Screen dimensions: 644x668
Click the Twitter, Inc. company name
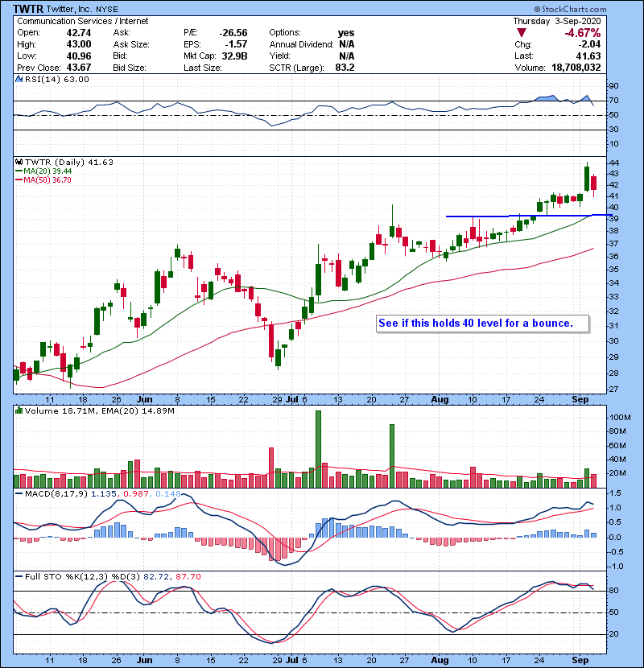tap(70, 9)
